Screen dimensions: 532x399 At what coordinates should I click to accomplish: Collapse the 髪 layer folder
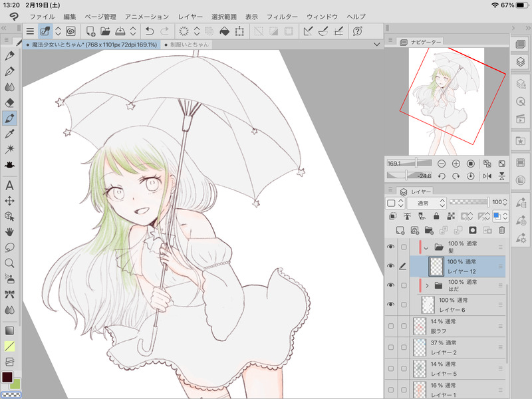coord(426,247)
